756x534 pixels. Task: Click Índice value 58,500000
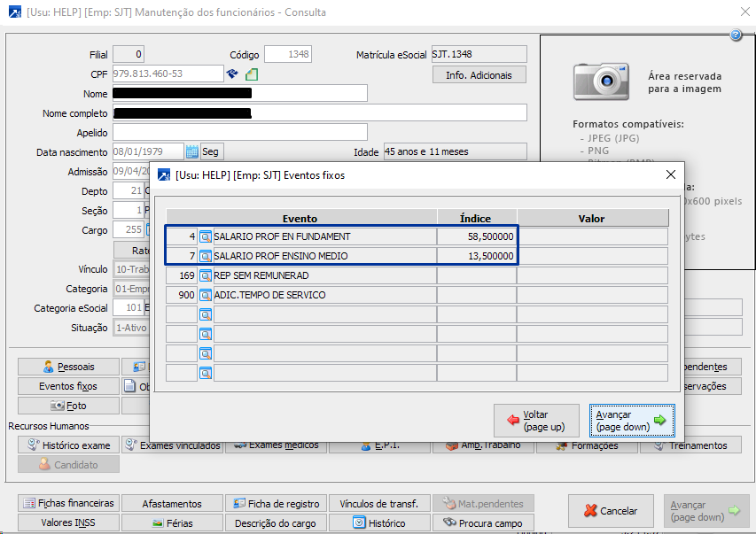(x=477, y=236)
